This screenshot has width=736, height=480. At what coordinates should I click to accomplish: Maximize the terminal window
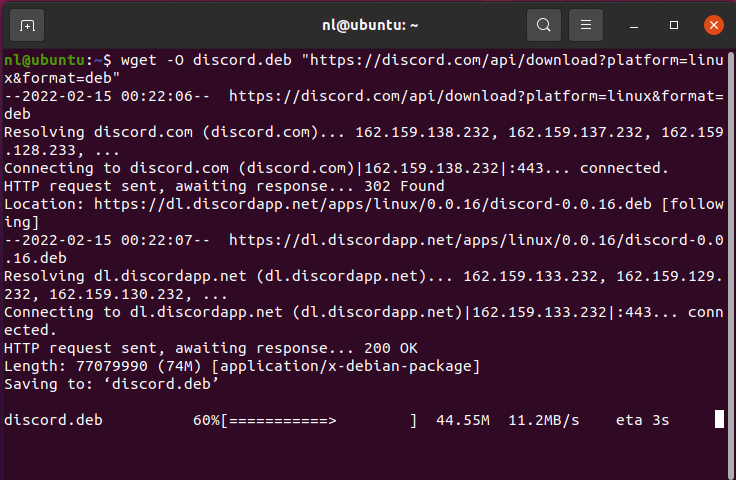click(x=674, y=25)
